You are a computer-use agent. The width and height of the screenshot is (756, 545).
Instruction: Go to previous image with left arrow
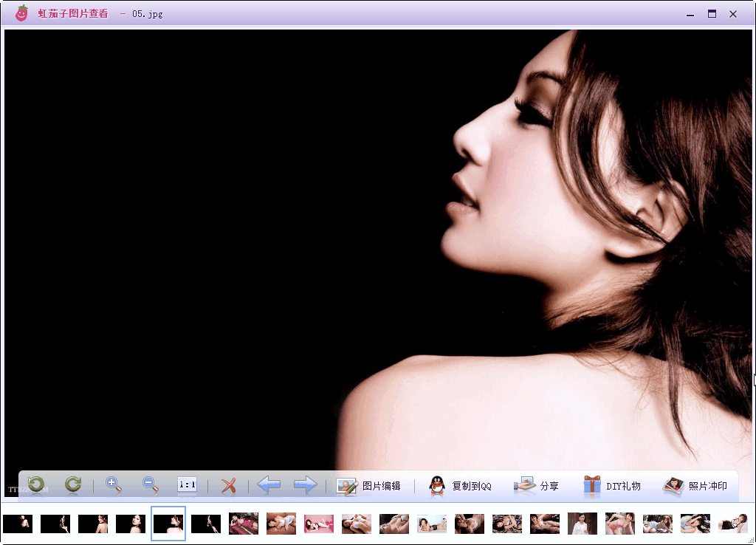pyautogui.click(x=268, y=485)
